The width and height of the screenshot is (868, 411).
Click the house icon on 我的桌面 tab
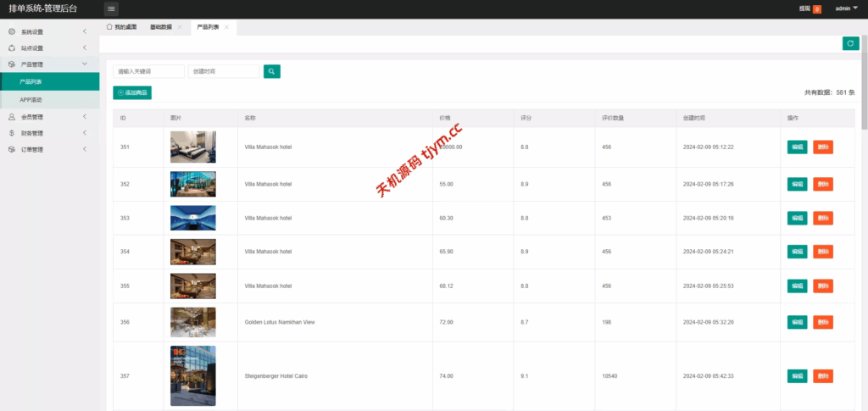point(109,27)
